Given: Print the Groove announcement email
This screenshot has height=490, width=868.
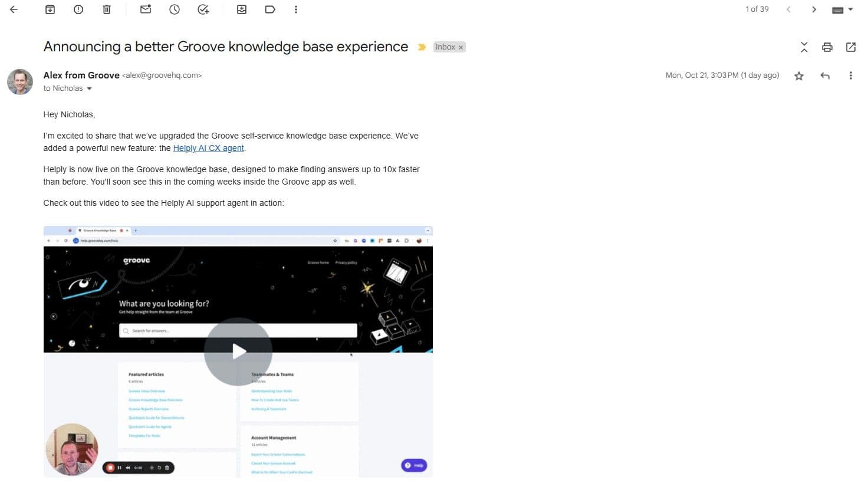Looking at the screenshot, I should 827,47.
